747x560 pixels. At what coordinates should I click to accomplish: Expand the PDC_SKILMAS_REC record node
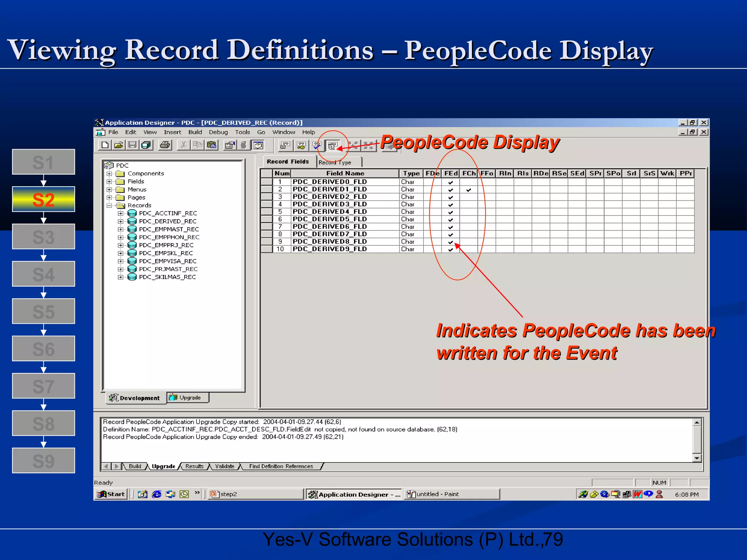[120, 277]
